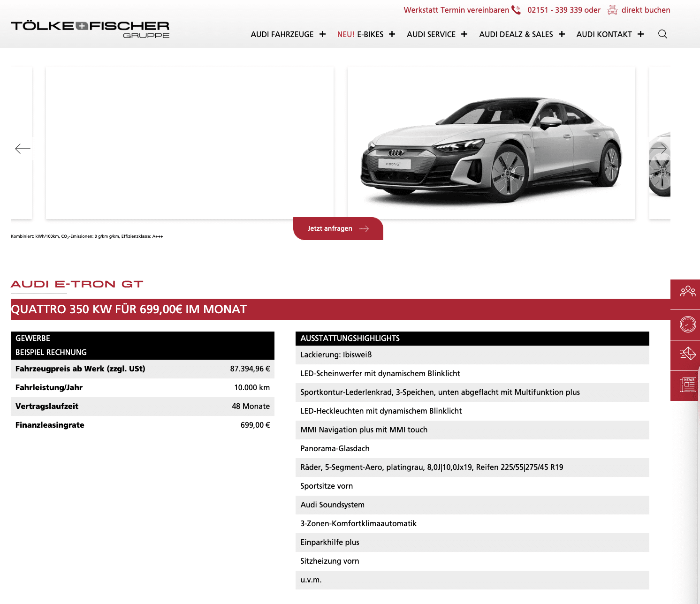This screenshot has height=604, width=700.
Task: Click the Sitzheizung vorn row
Action: tap(472, 561)
